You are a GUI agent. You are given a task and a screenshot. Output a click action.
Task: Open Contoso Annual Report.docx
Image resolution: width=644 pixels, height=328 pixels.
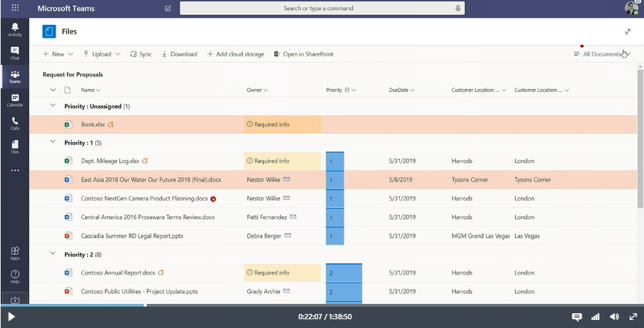(x=119, y=273)
